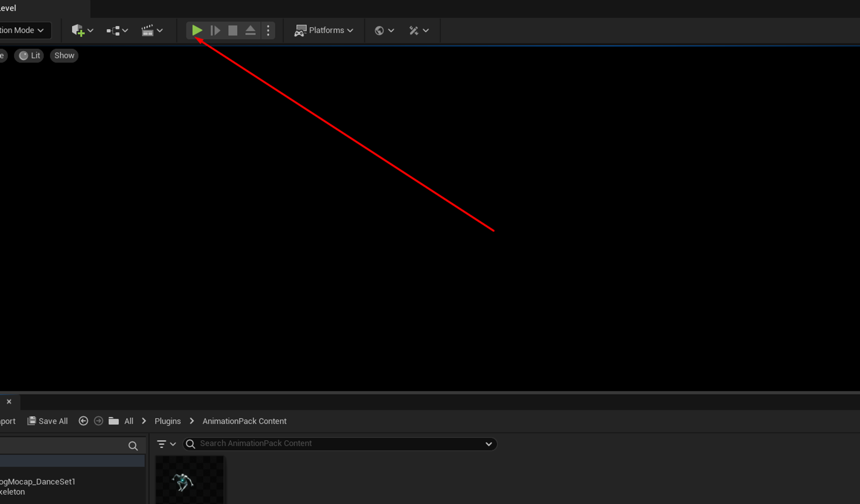Expand the Platforms dropdown
The image size is (860, 504).
tap(324, 30)
